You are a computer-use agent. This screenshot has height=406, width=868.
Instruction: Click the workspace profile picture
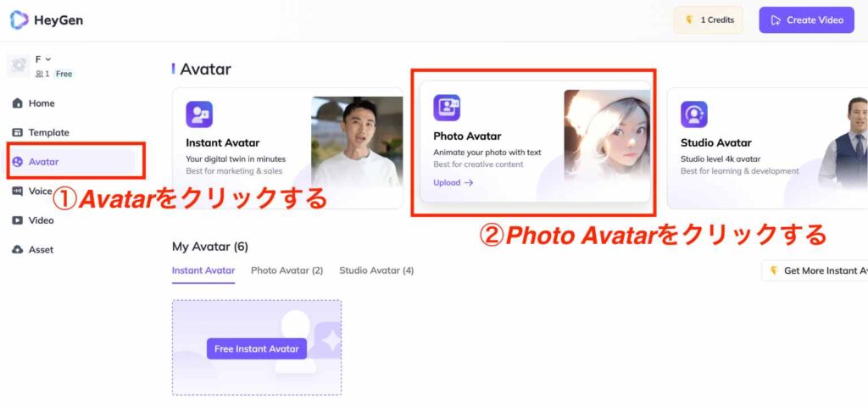[19, 66]
